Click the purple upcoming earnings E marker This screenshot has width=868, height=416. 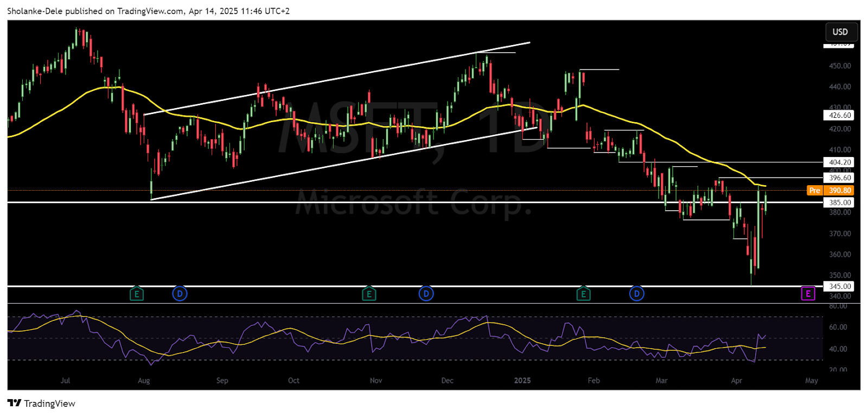(808, 294)
